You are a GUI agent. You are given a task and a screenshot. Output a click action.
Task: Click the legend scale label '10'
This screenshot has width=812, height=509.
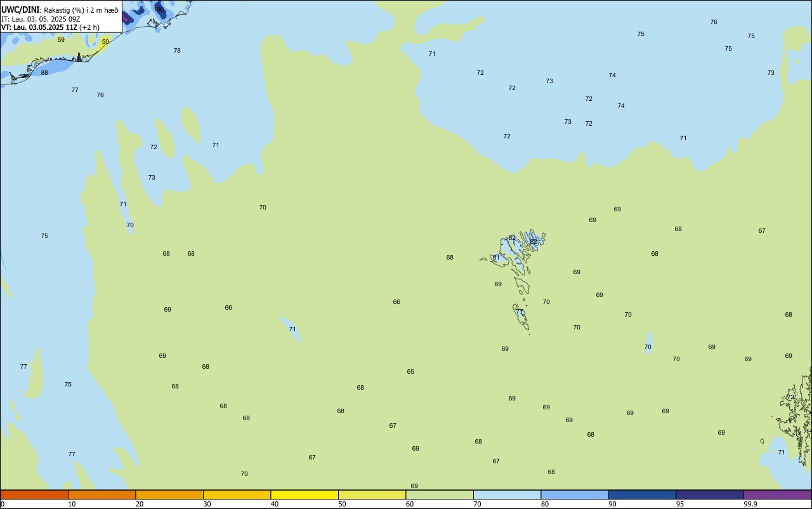click(x=72, y=504)
